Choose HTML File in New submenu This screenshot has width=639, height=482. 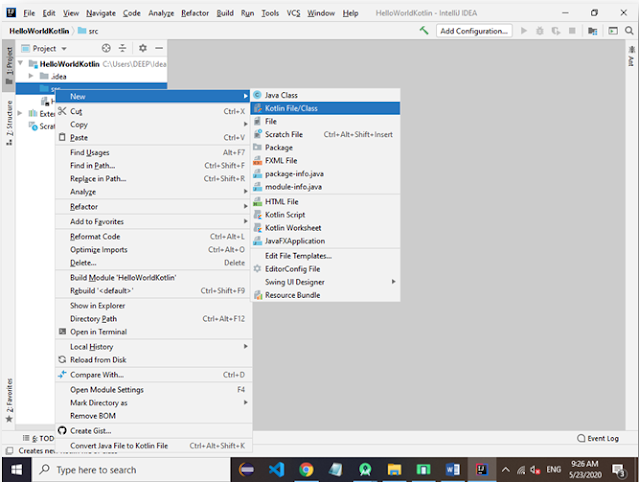click(325, 202)
